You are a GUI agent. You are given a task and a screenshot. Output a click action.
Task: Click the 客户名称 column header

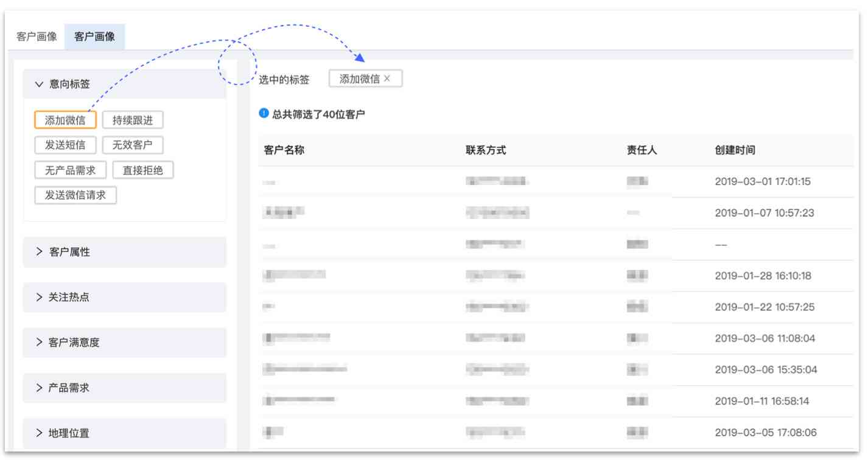pos(284,150)
